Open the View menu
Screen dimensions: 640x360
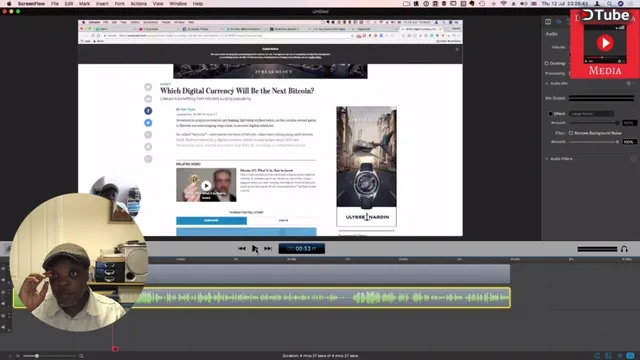pyautogui.click(x=158, y=4)
